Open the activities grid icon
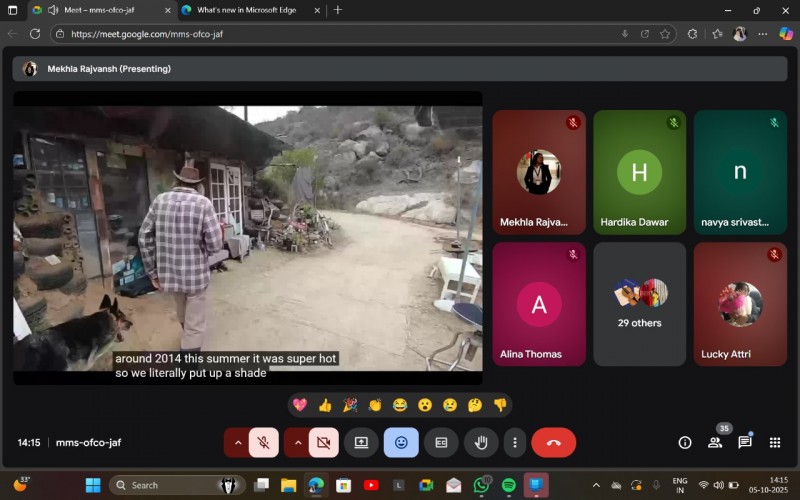The width and height of the screenshot is (800, 500). (775, 442)
